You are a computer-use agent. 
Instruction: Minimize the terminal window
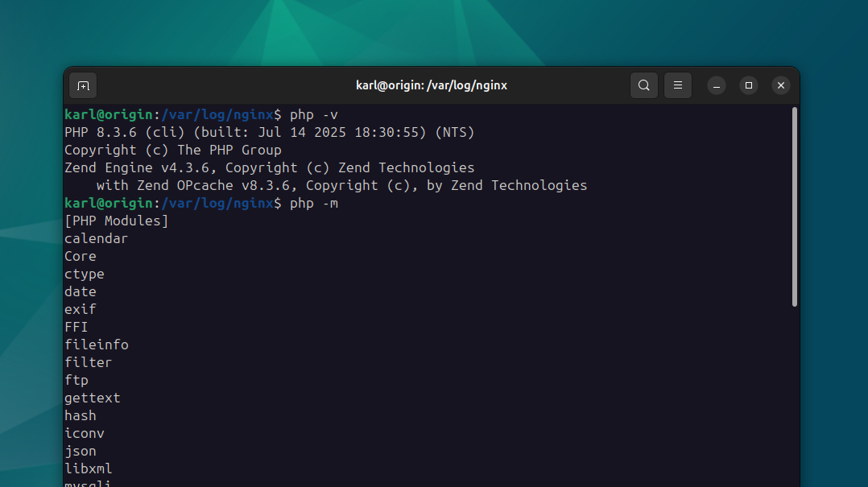pos(717,85)
